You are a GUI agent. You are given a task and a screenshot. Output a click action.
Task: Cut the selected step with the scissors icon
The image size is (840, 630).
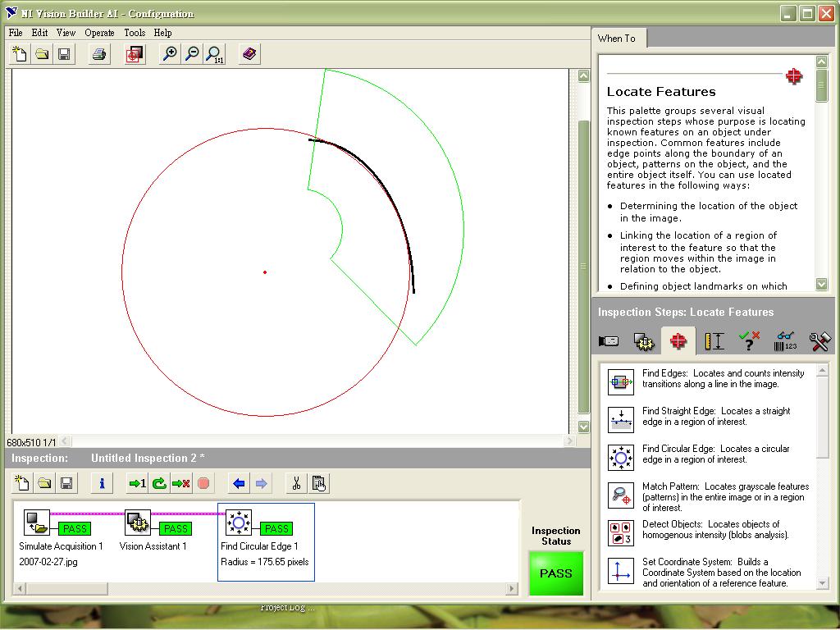[296, 483]
